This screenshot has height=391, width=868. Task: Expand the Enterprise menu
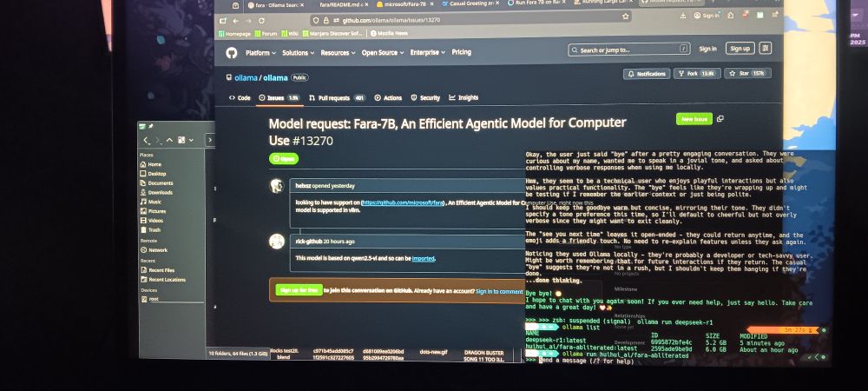(x=427, y=52)
